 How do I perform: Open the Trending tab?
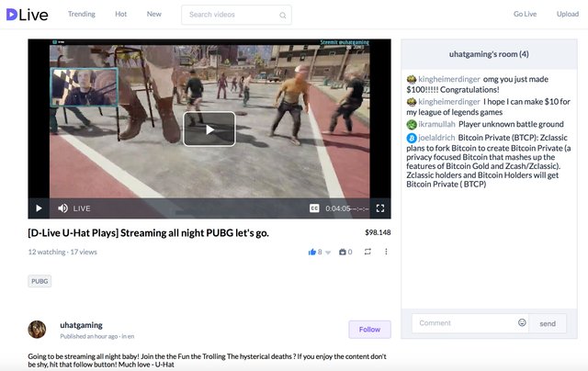pos(81,14)
